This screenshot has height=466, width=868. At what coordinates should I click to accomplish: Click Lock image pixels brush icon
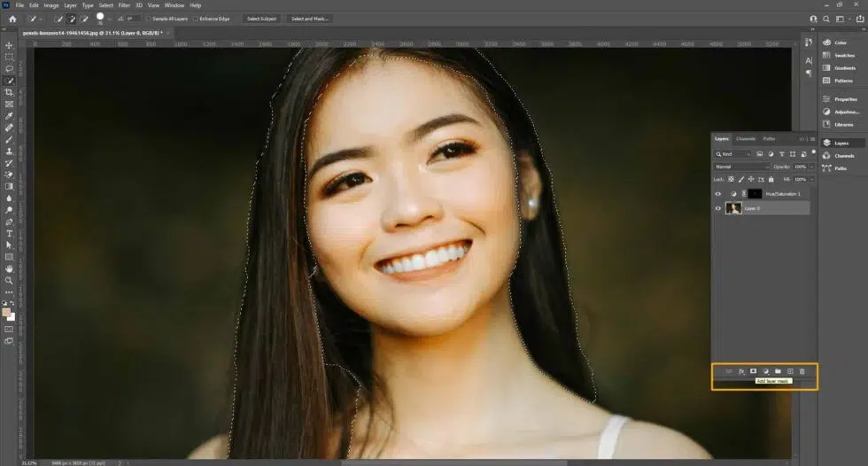click(741, 179)
